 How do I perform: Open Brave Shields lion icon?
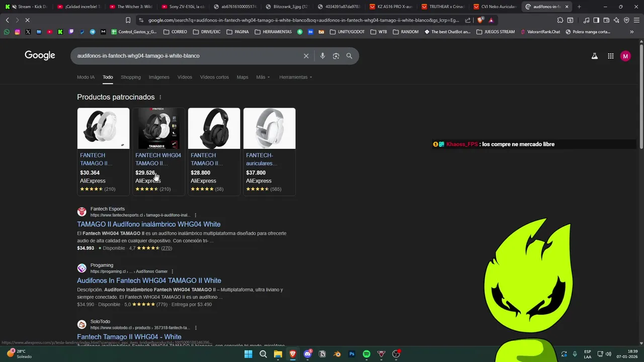tap(480, 20)
